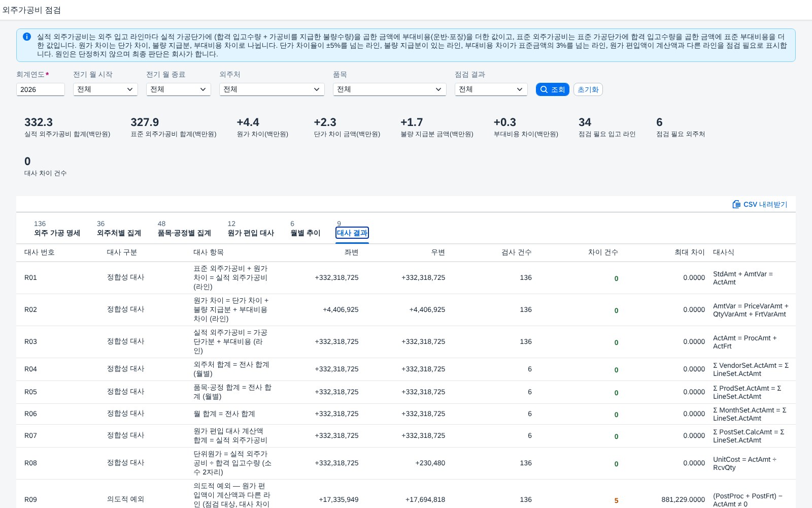Viewport: 812px width, 508px height.
Task: Click the 차이 건수 column header
Action: 603,252
